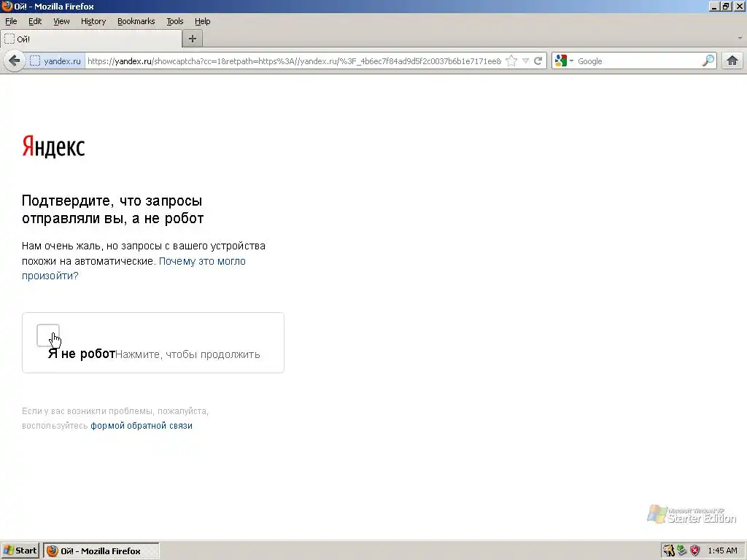The height and width of the screenshot is (560, 747).
Task: Click the 1:45 AM taskbar clock
Action: (x=723, y=551)
